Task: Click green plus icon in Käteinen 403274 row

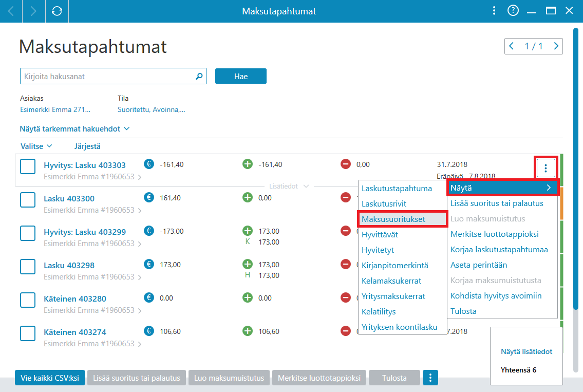Action: coord(248,331)
